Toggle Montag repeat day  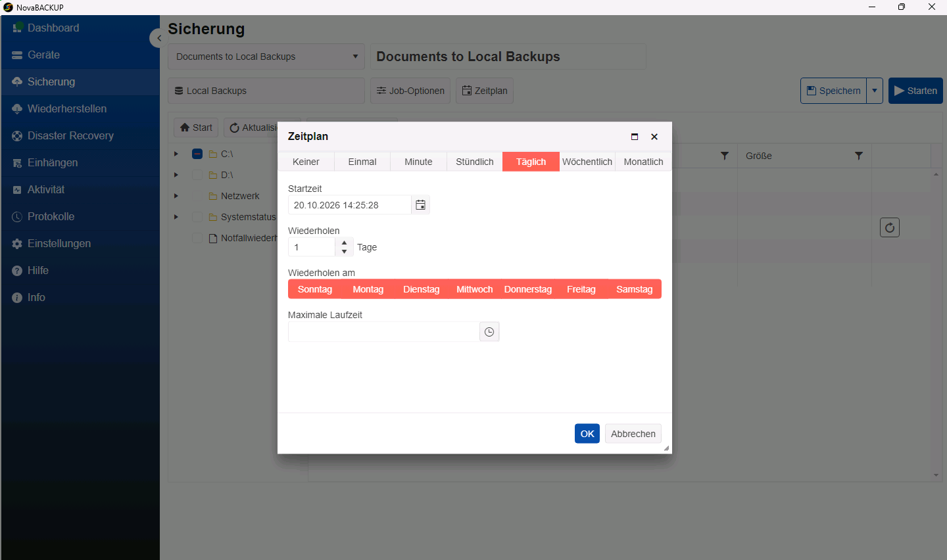click(368, 289)
